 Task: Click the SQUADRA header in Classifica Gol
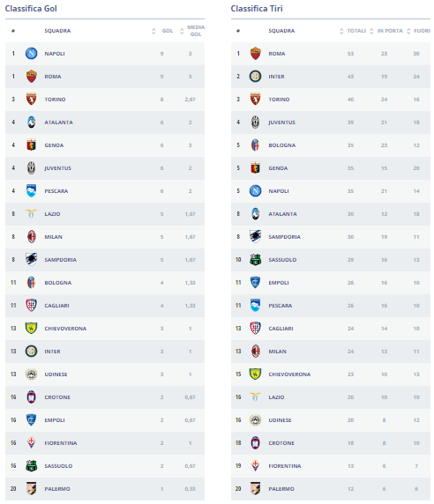(x=57, y=31)
